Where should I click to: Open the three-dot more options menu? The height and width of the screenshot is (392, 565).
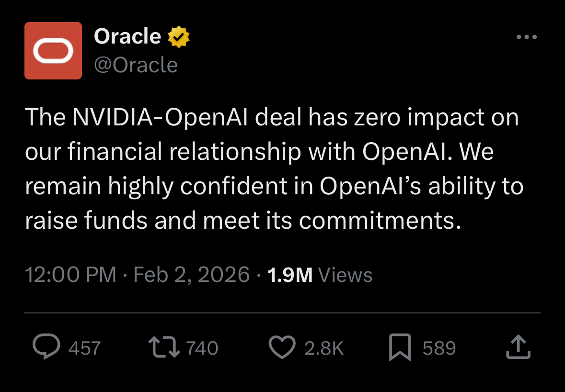[x=527, y=37]
